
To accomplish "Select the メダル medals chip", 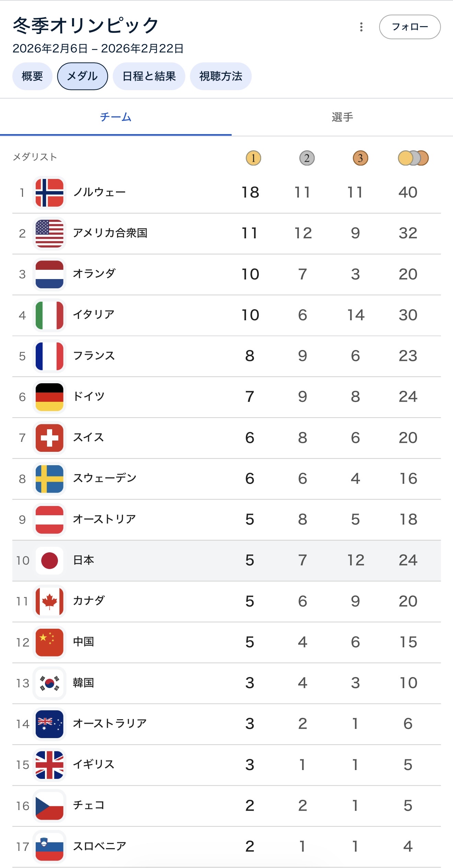I will 82,76.
